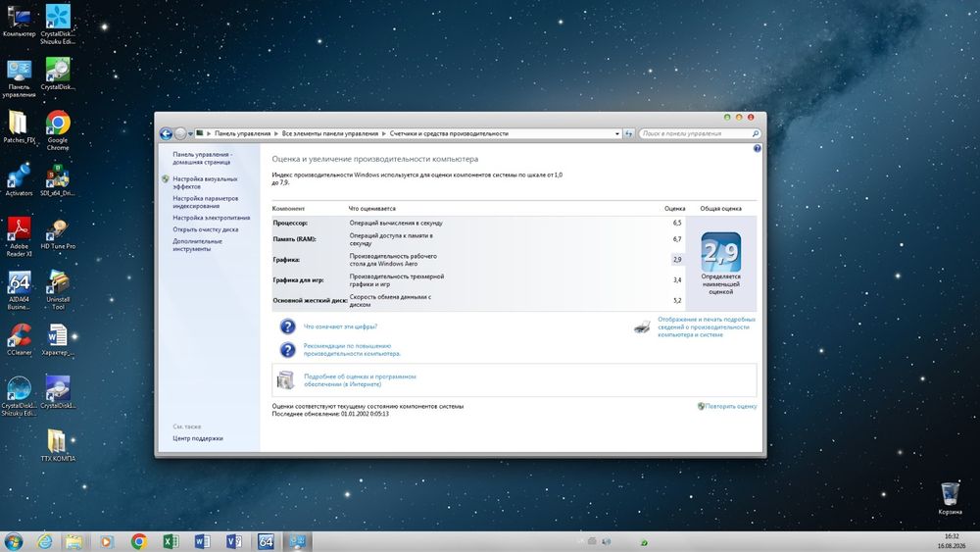Launch Internet Explorer from taskbar
The height and width of the screenshot is (552, 980).
click(x=44, y=541)
